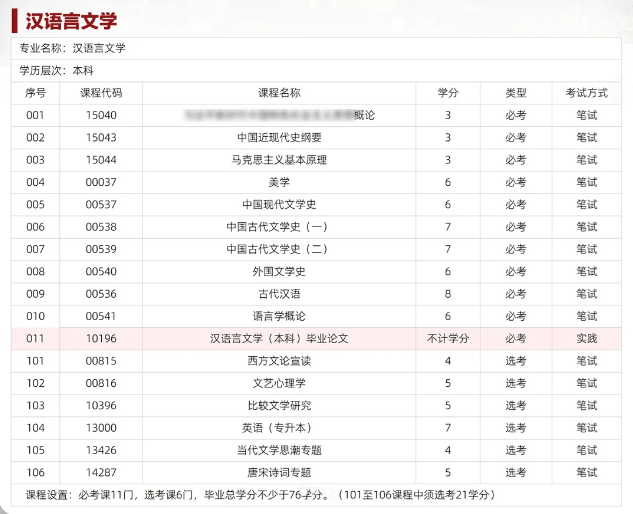Viewport: 633px width, 514px height.
Task: Click course name 英语（专升本）
Action: click(277, 428)
